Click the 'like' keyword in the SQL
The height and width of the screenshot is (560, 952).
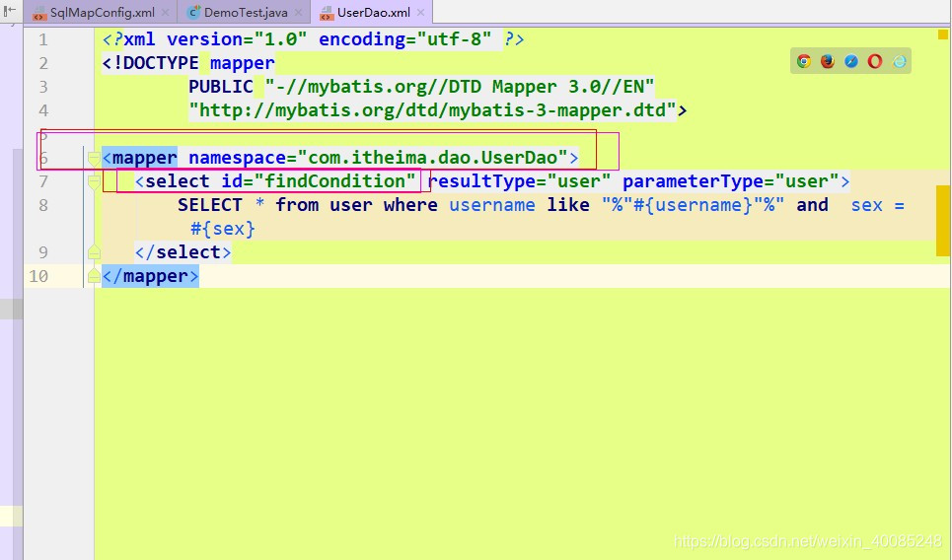click(567, 205)
